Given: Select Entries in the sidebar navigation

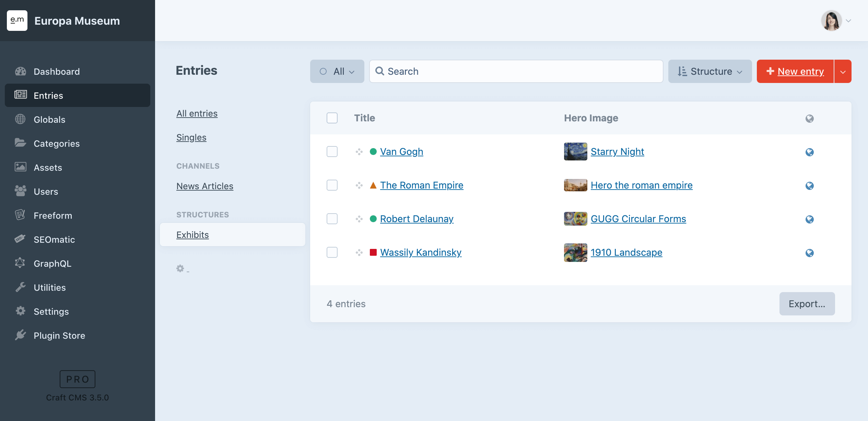Looking at the screenshot, I should tap(78, 95).
